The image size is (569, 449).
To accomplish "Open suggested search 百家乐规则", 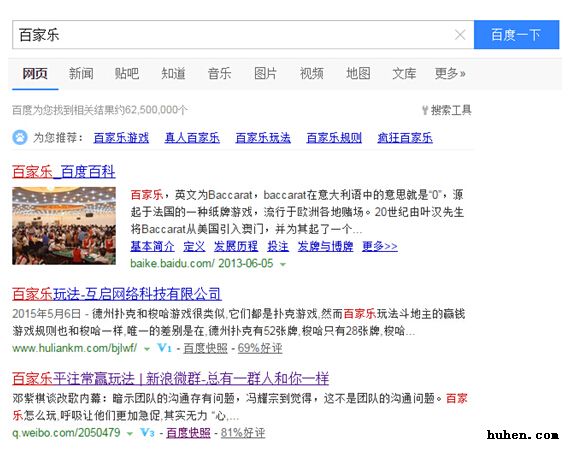I will click(x=334, y=138).
